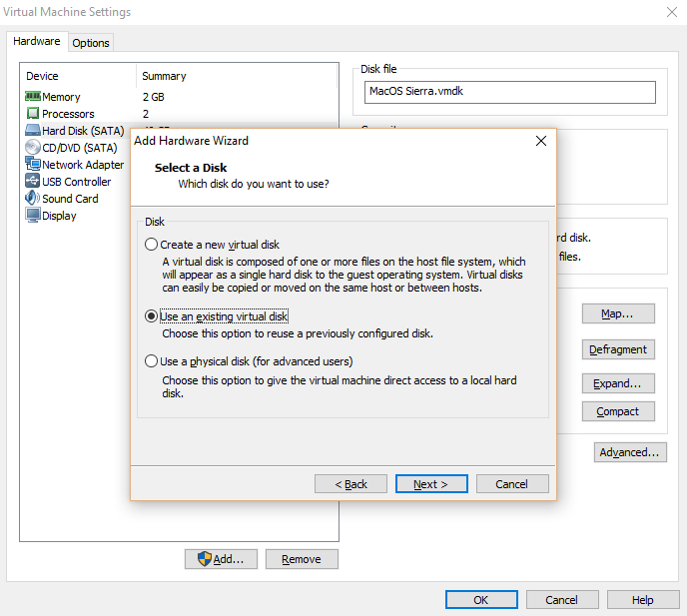Open Advanced... disk settings
The image size is (687, 616).
[630, 452]
